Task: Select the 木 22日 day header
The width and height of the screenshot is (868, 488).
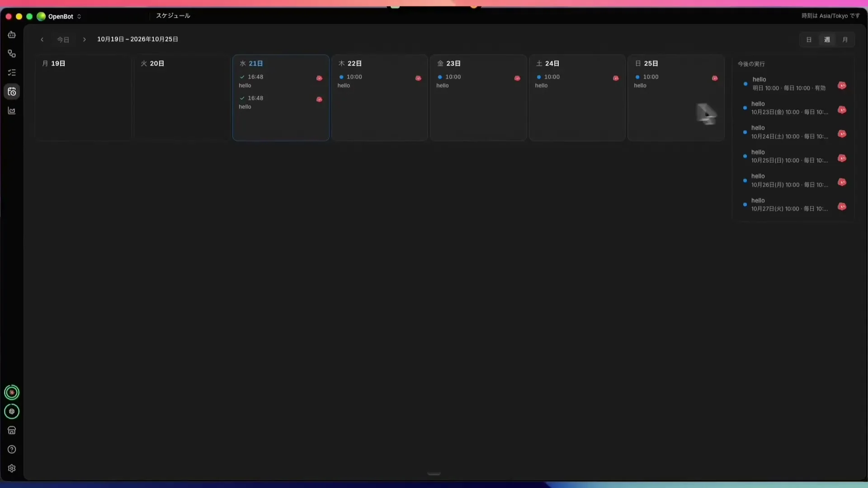Action: coord(350,64)
